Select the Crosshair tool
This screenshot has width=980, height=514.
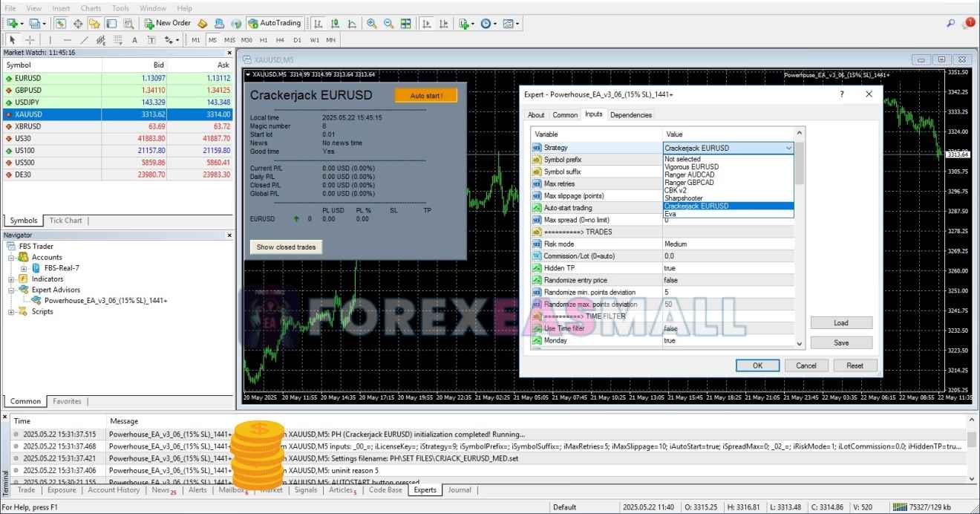(30, 39)
